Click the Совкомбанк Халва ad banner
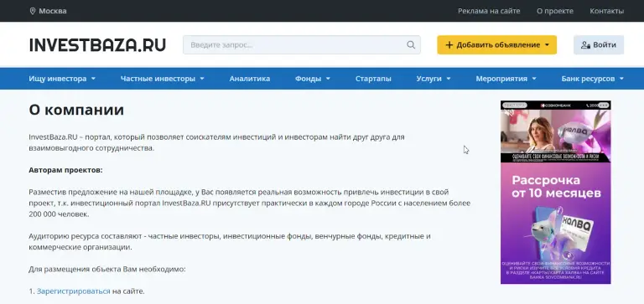The width and height of the screenshot is (644, 304). click(555, 192)
